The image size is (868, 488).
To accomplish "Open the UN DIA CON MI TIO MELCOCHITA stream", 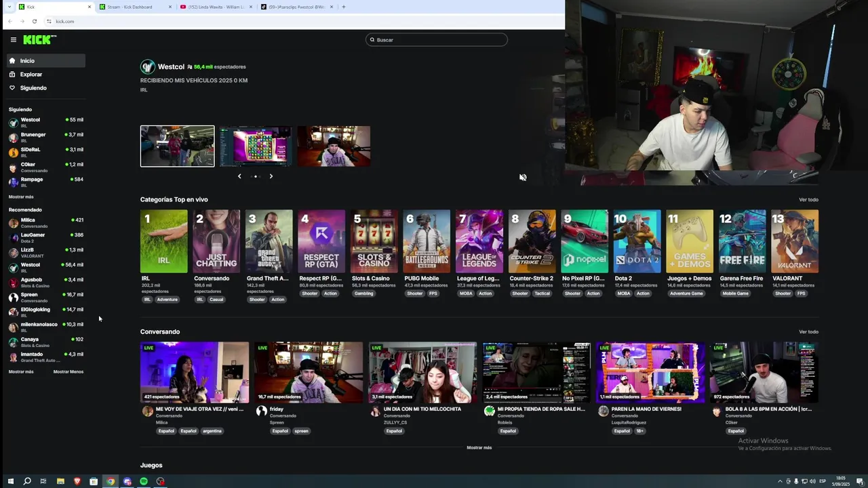I will click(x=422, y=372).
